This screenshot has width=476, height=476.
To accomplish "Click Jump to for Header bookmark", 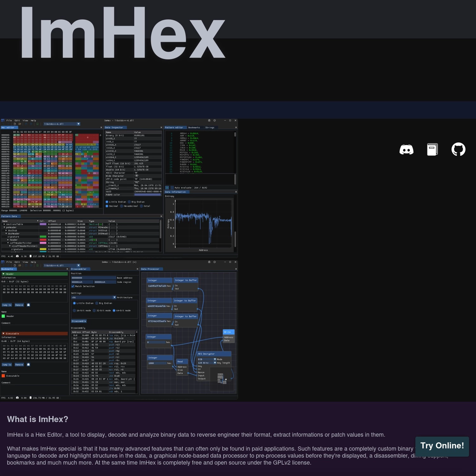I will 7,305.
